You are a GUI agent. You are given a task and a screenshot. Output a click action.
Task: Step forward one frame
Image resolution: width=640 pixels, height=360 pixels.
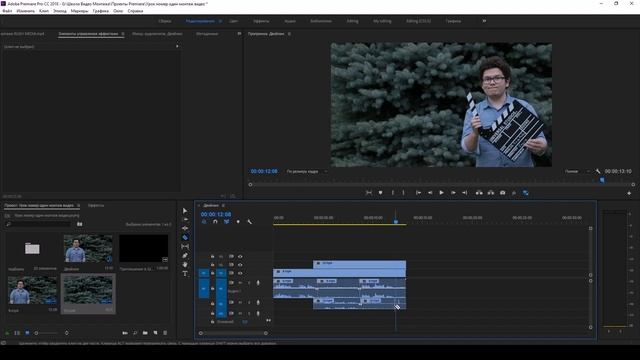pyautogui.click(x=453, y=193)
